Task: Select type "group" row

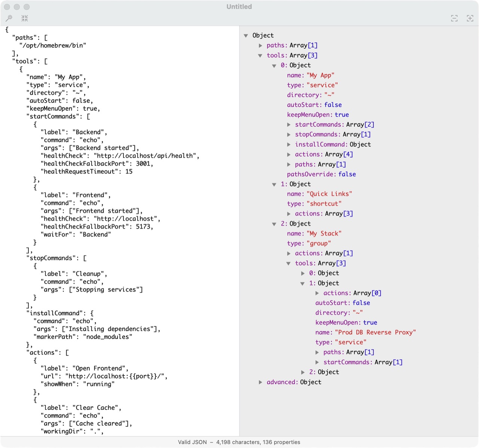Action: pyautogui.click(x=309, y=243)
